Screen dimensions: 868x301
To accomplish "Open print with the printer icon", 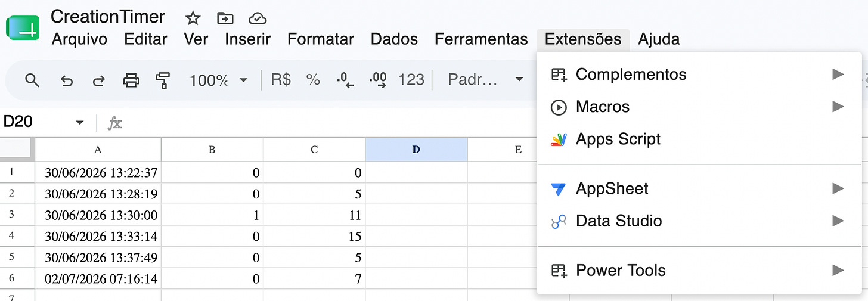I will [x=131, y=80].
